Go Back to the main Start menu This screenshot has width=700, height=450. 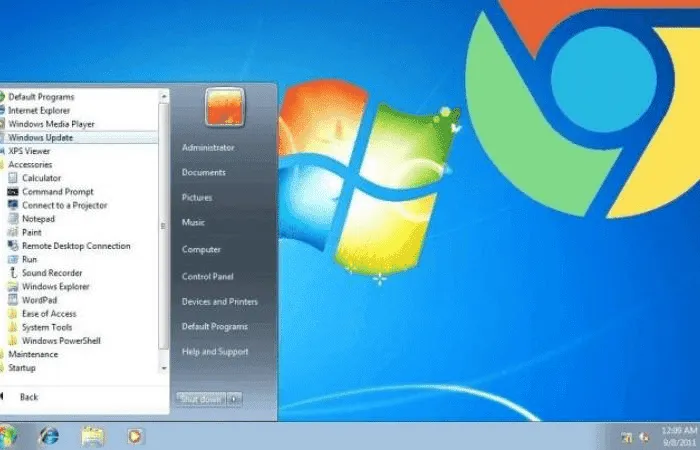coord(28,397)
